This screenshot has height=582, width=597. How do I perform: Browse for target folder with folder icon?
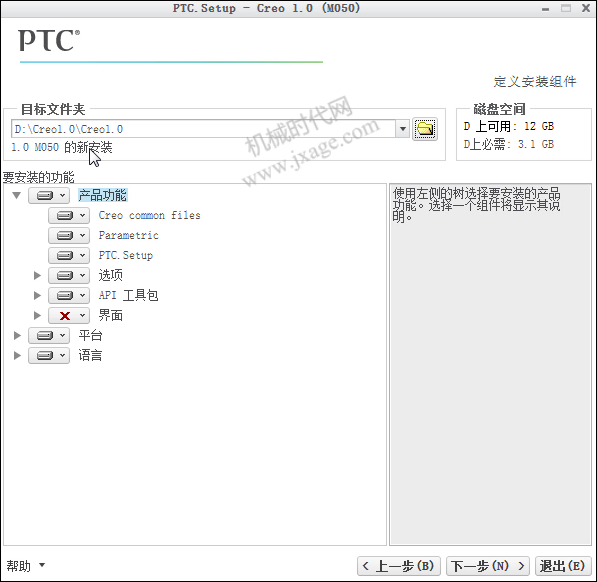[425, 129]
